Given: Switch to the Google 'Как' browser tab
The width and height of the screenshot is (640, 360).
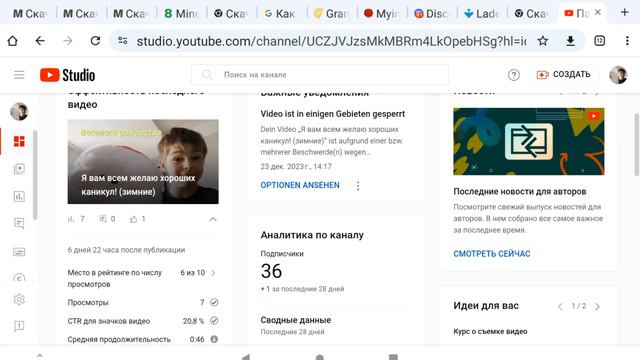Looking at the screenshot, I should (280, 13).
